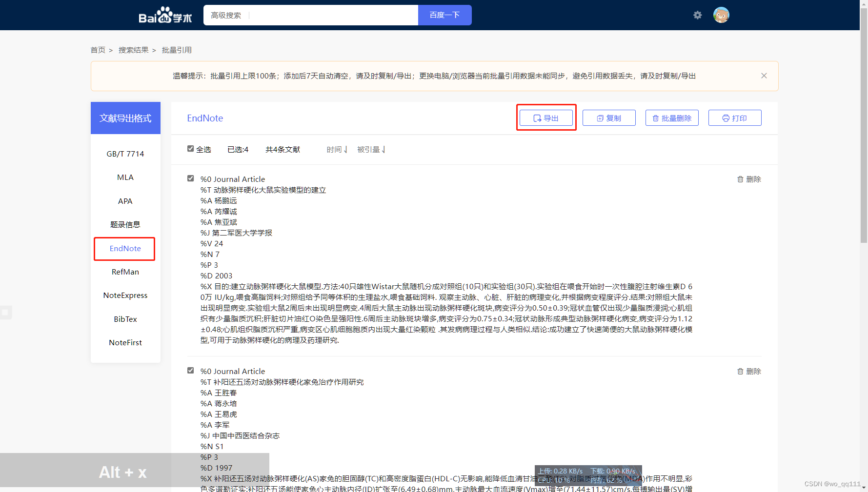Select the APA citation format tab
868x492 pixels.
click(x=125, y=201)
